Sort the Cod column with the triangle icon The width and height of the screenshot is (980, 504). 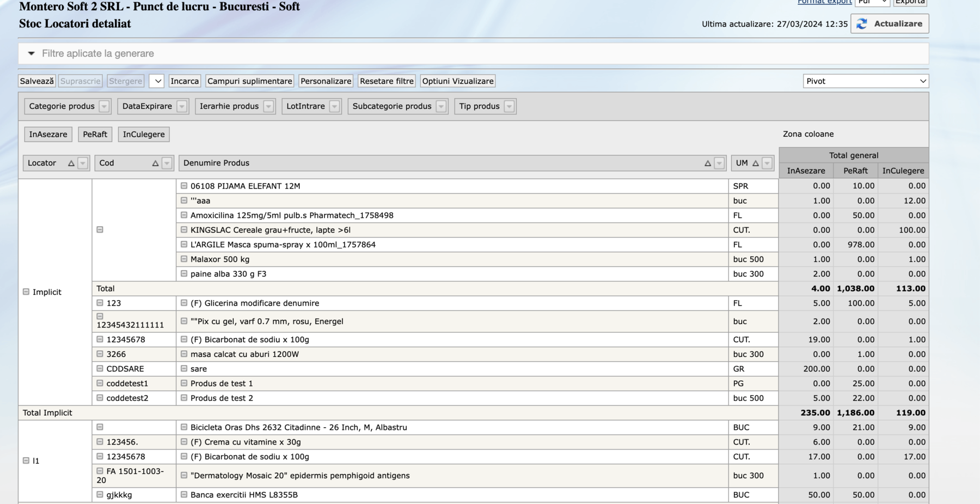(155, 163)
